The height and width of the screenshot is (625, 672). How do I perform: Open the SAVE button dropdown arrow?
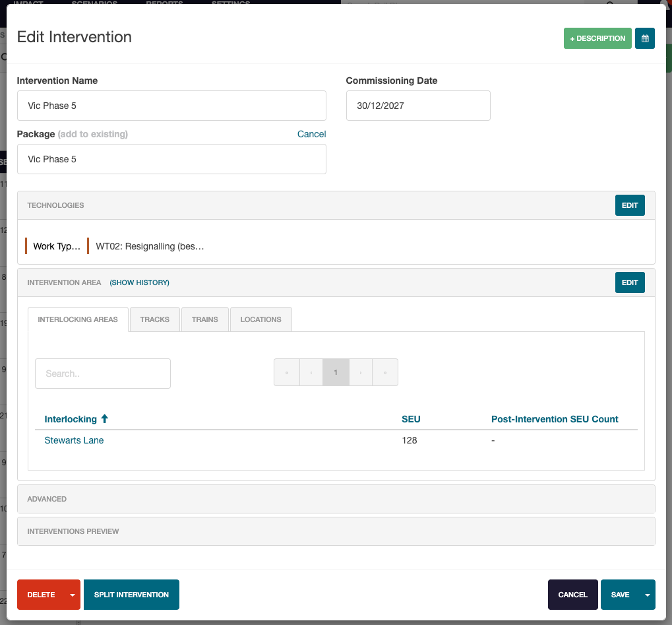pyautogui.click(x=647, y=594)
